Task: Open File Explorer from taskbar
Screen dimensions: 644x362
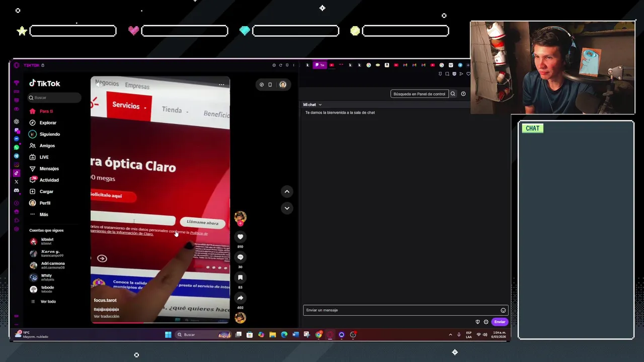Action: pos(272,335)
